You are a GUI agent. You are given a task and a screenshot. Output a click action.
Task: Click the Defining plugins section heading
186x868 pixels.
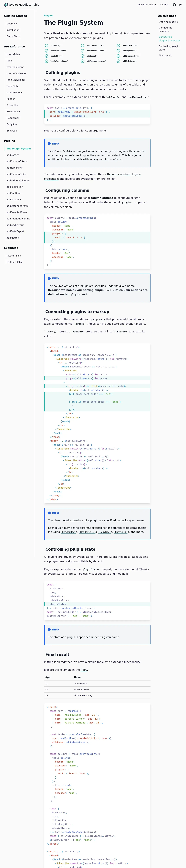pos(63,72)
